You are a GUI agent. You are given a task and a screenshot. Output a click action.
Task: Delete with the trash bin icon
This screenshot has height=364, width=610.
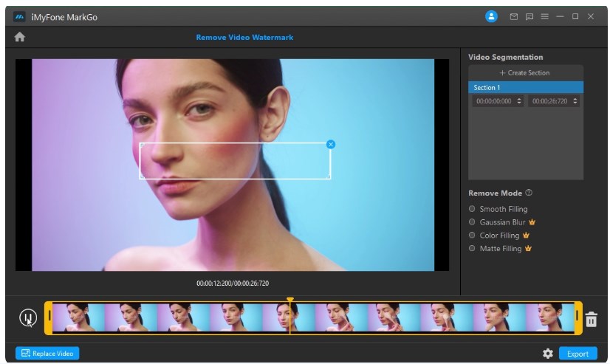(591, 319)
